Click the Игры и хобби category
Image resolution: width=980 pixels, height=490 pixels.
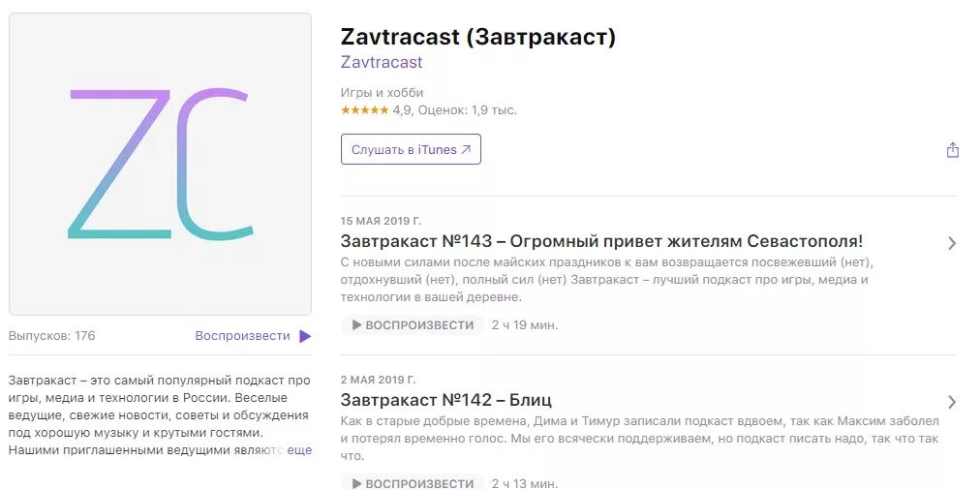click(382, 93)
